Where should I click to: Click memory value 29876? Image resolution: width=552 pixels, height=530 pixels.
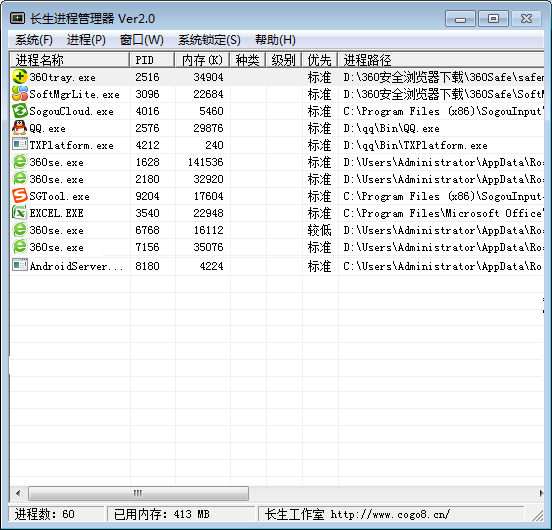(x=208, y=128)
